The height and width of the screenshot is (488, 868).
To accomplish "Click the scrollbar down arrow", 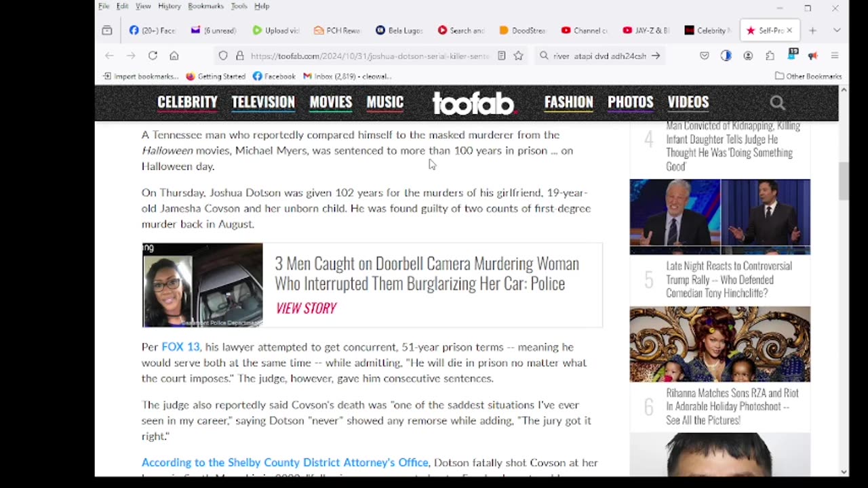I will (844, 472).
